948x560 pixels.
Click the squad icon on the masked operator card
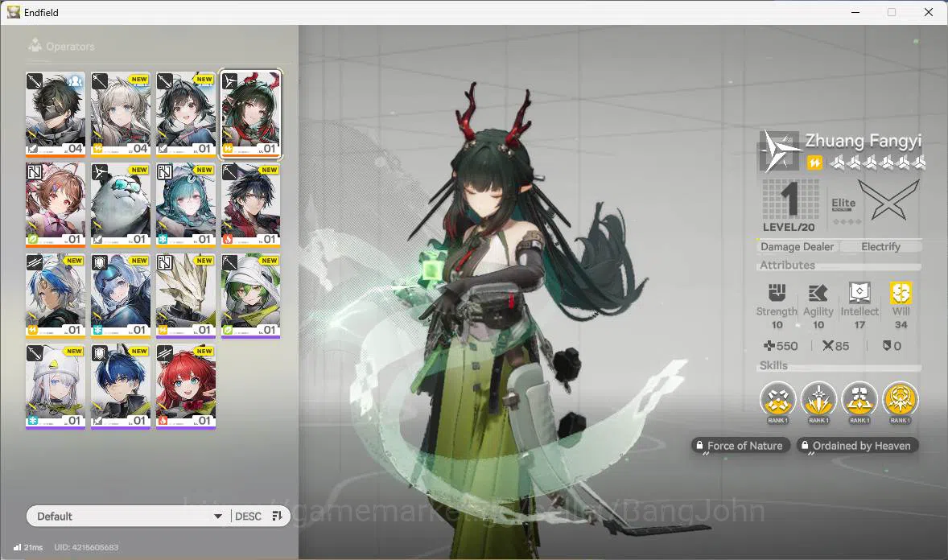(x=75, y=80)
